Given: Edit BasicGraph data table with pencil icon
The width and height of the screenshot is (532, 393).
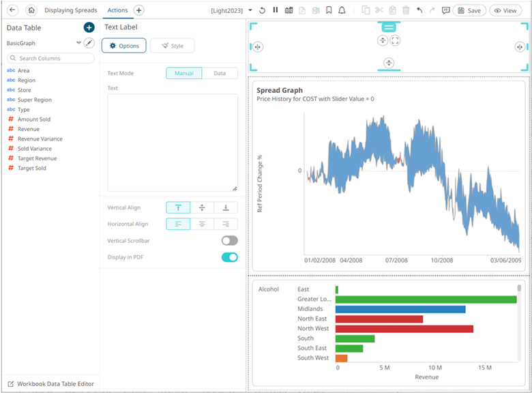Looking at the screenshot, I should pos(89,43).
